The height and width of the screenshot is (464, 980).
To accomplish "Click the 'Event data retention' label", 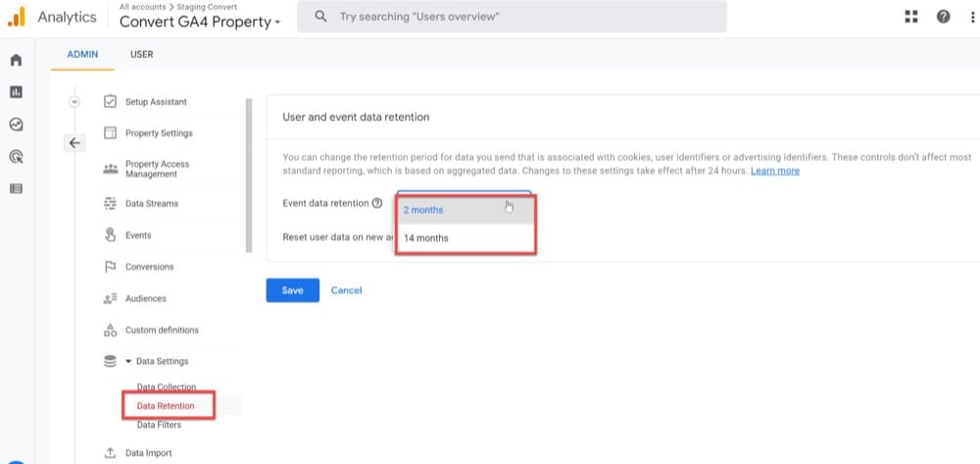I will click(325, 203).
